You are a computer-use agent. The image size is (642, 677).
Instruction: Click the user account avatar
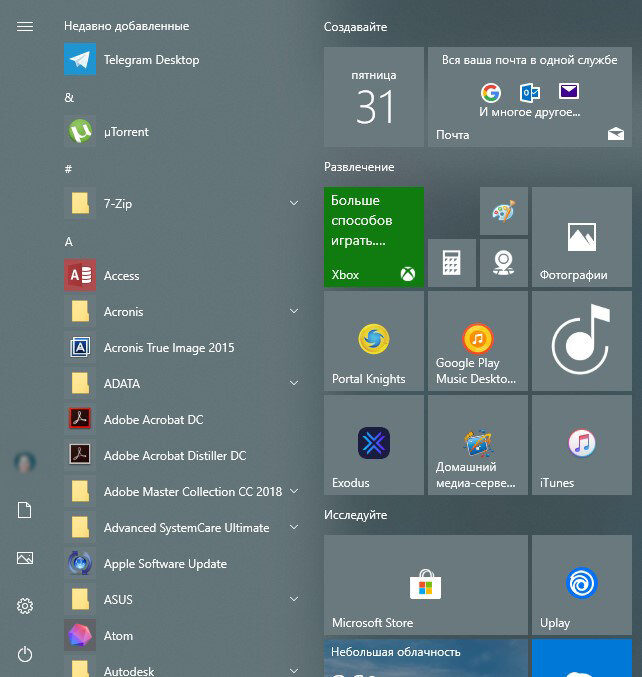pyautogui.click(x=25, y=462)
